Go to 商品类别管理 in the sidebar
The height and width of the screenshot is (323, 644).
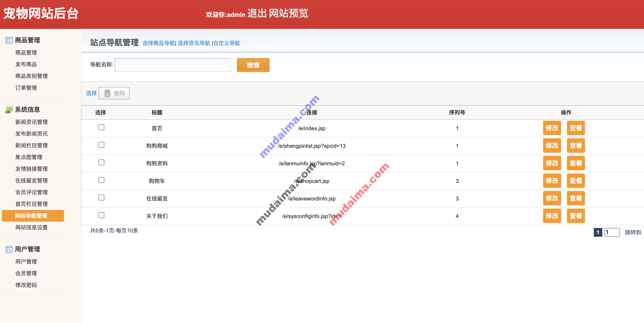pos(32,76)
